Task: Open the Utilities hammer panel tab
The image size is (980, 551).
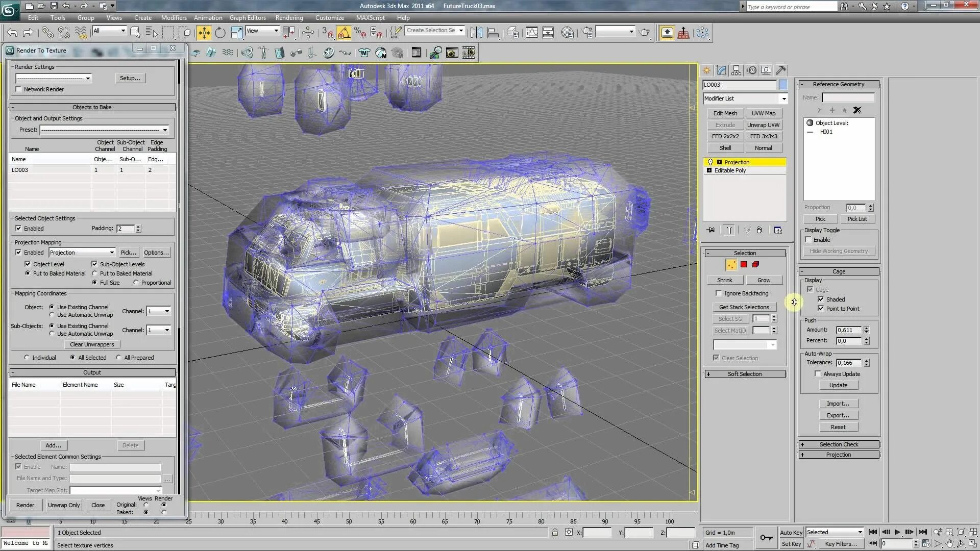Action: (780, 70)
